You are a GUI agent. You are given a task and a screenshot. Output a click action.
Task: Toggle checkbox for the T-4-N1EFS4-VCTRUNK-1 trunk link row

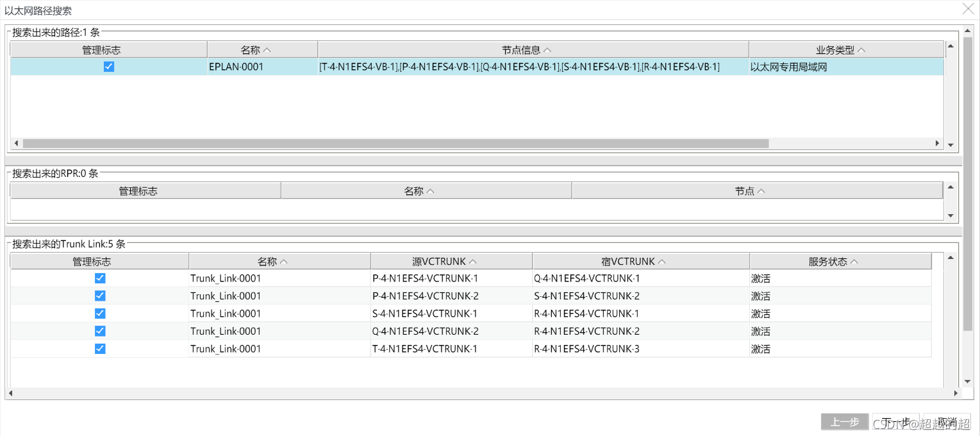pos(100,349)
